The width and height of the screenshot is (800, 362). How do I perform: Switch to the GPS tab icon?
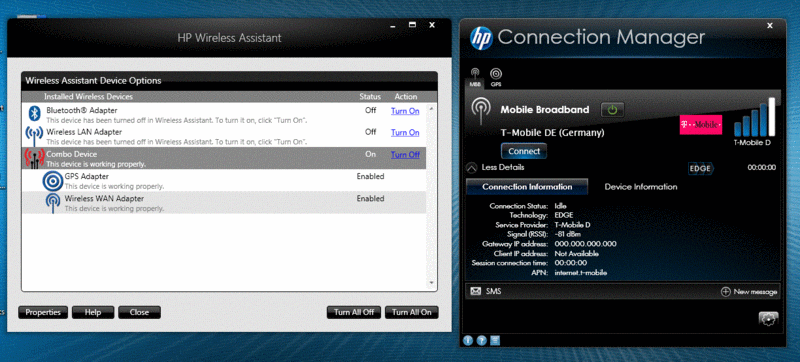(x=495, y=77)
